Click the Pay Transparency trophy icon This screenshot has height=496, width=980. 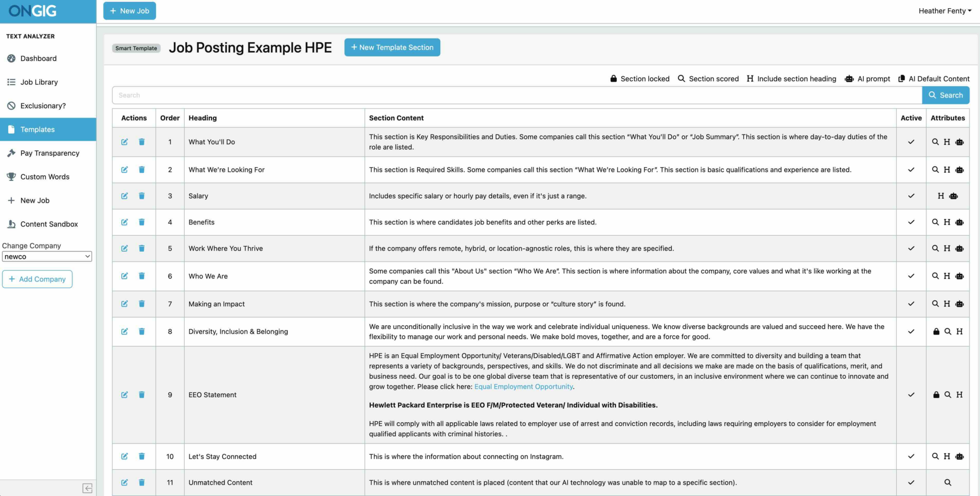point(11,153)
